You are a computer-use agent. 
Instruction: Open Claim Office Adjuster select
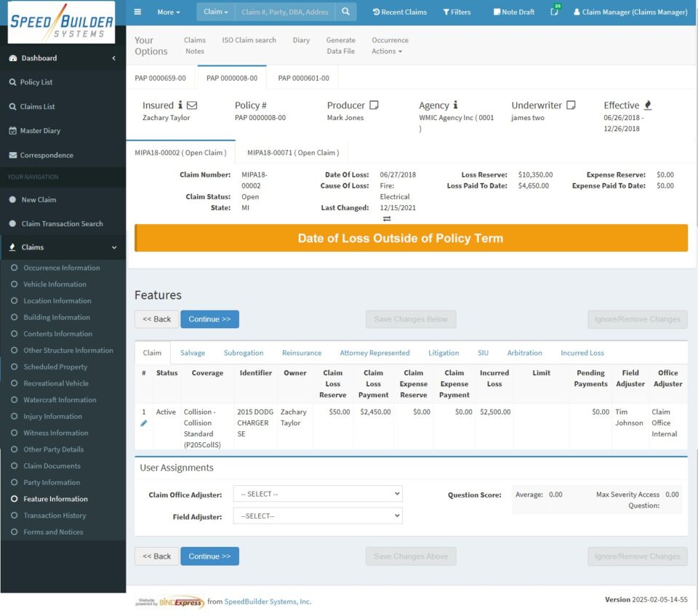tap(318, 494)
